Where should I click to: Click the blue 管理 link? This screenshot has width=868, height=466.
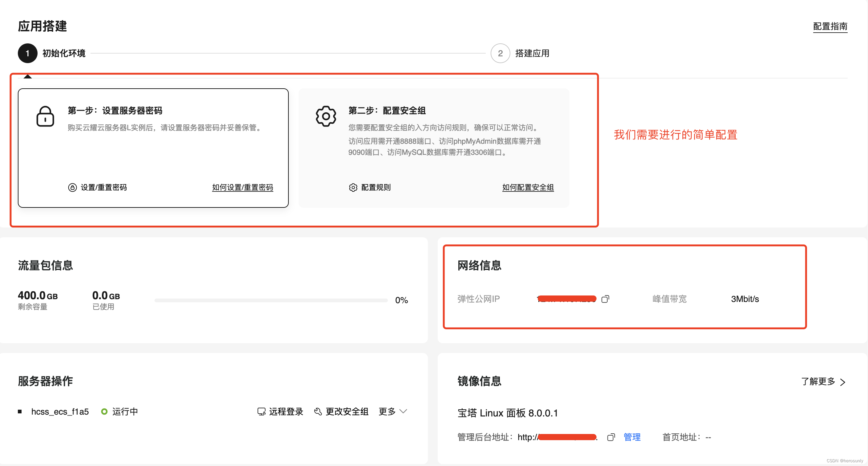632,437
